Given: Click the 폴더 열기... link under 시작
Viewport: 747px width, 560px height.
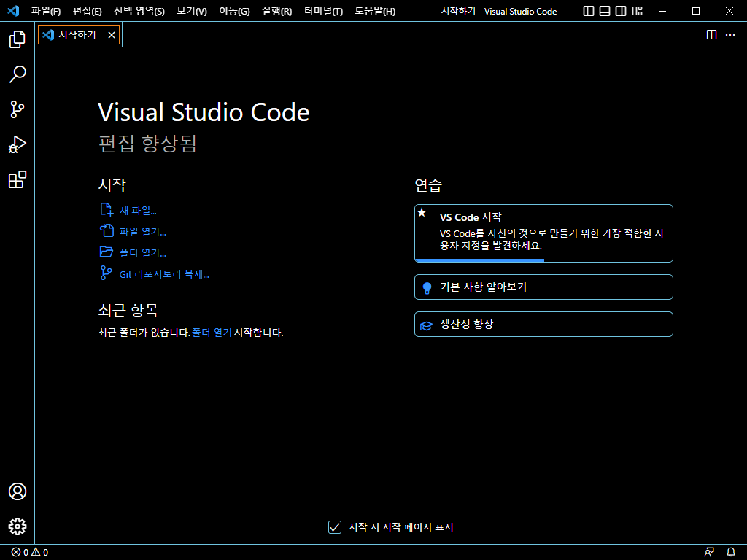Looking at the screenshot, I should point(142,253).
